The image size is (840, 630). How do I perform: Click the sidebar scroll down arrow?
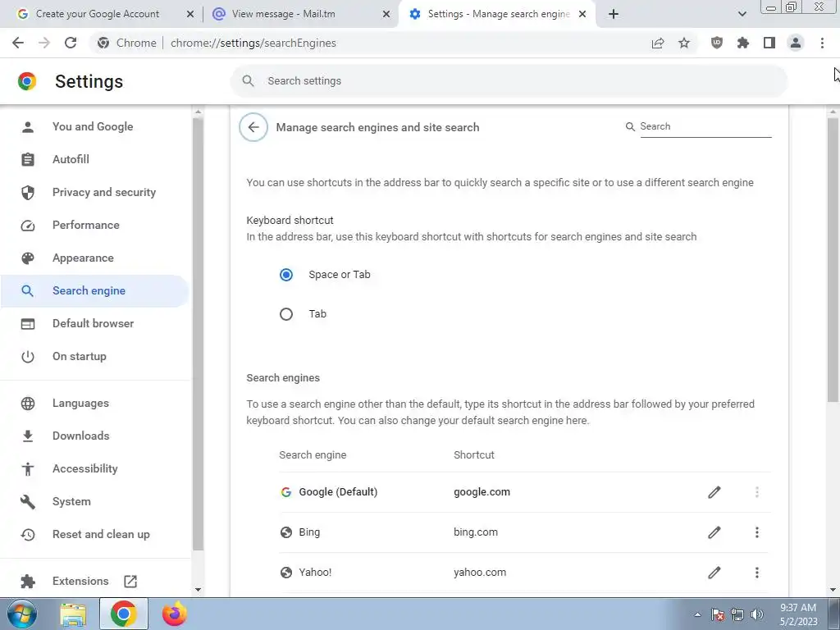[x=198, y=590]
